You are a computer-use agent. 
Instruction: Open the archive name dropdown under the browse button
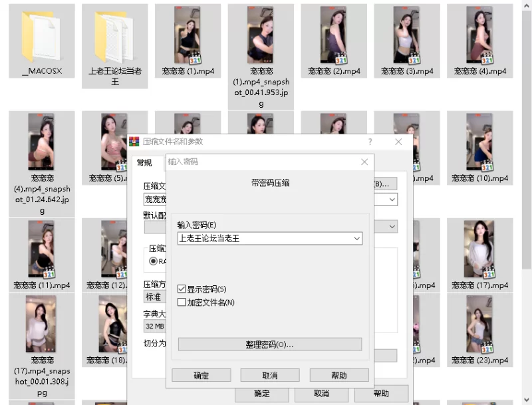(392, 200)
